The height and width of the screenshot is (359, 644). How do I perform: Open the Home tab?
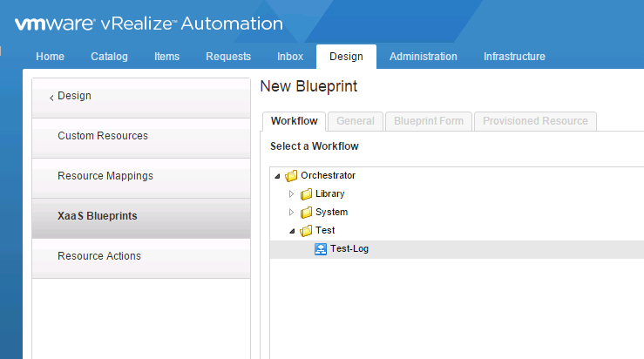50,57
